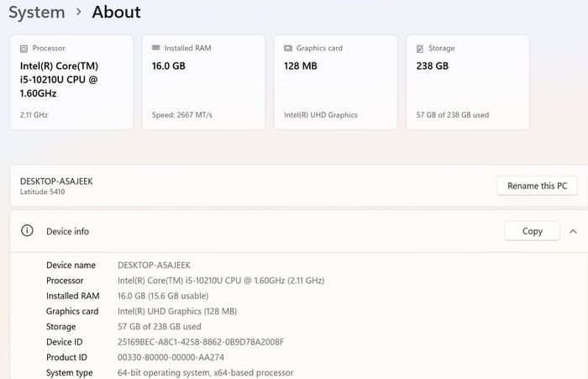Select '64-bit operating system, x64-based processor' value
Image resolution: width=588 pixels, height=379 pixels.
click(x=205, y=373)
